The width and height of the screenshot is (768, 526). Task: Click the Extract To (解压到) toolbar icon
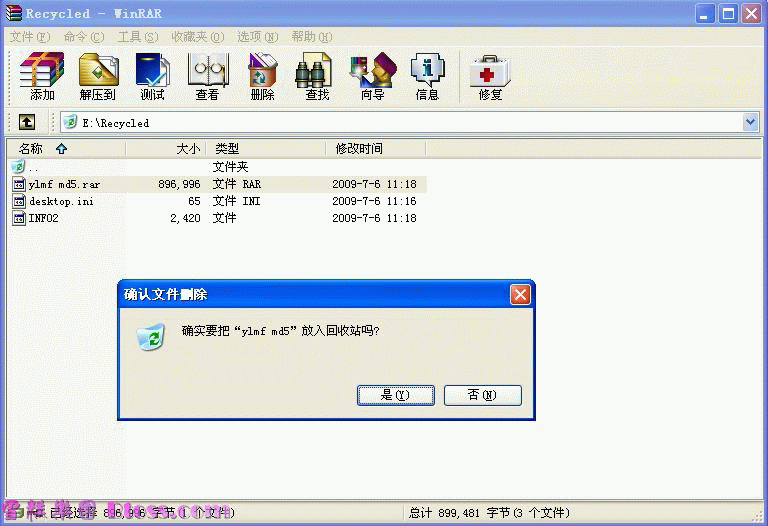[98, 76]
